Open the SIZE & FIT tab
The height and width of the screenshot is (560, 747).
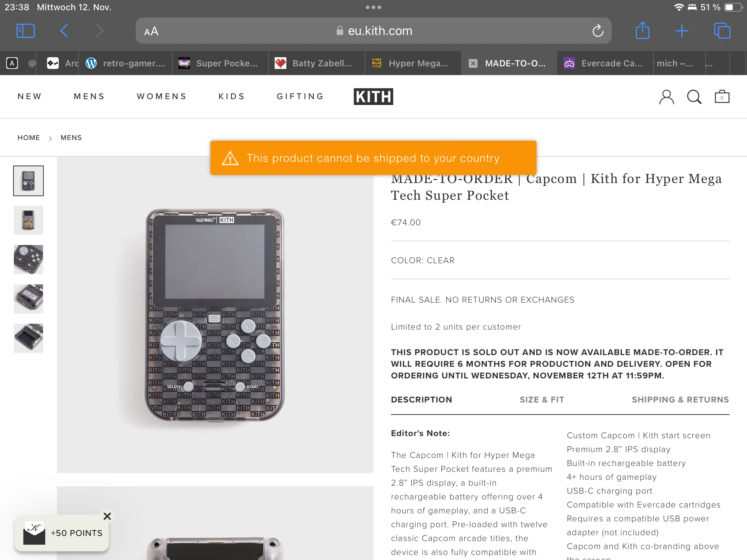542,400
